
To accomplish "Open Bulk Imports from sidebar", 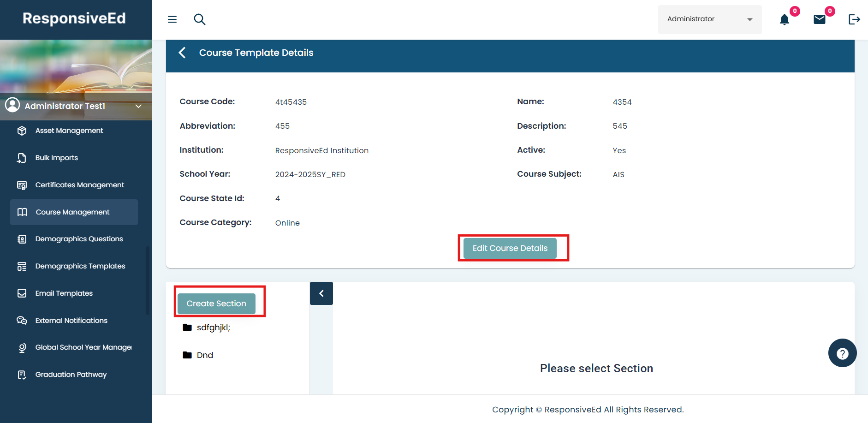I will point(57,158).
